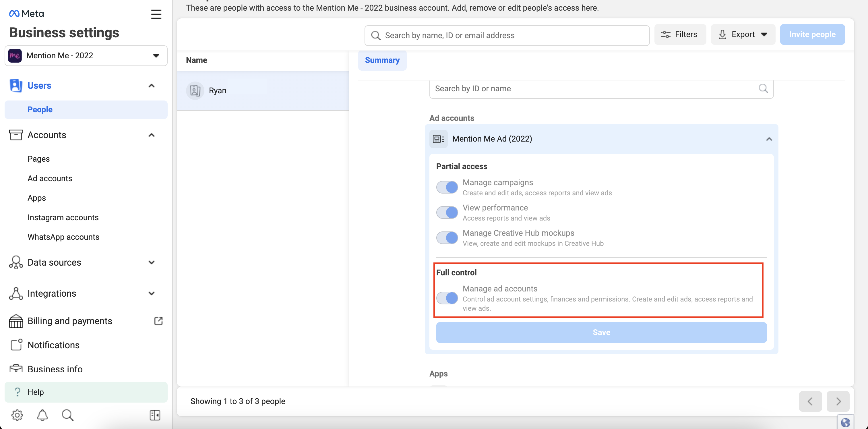This screenshot has height=429, width=868.
Task: Expand the Data sources section
Action: [x=152, y=262]
